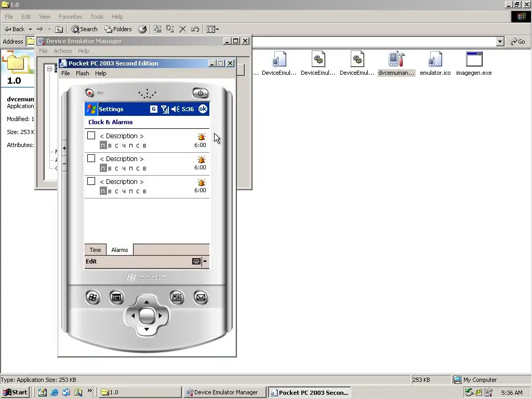
Task: Tap the G connectivity icon in Pocket PC
Action: [x=154, y=109]
